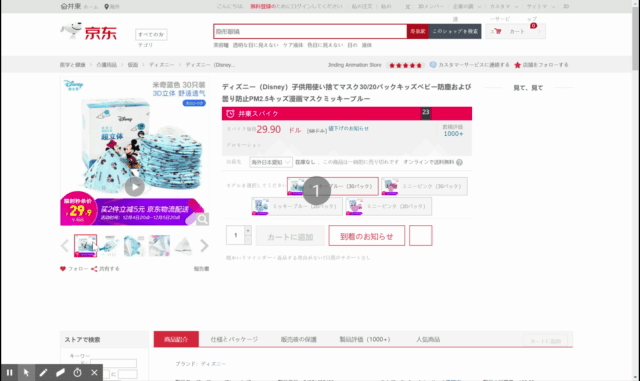The width and height of the screenshot is (640, 381).
Task: Click the alarm clock icon on red banner
Action: tap(230, 114)
